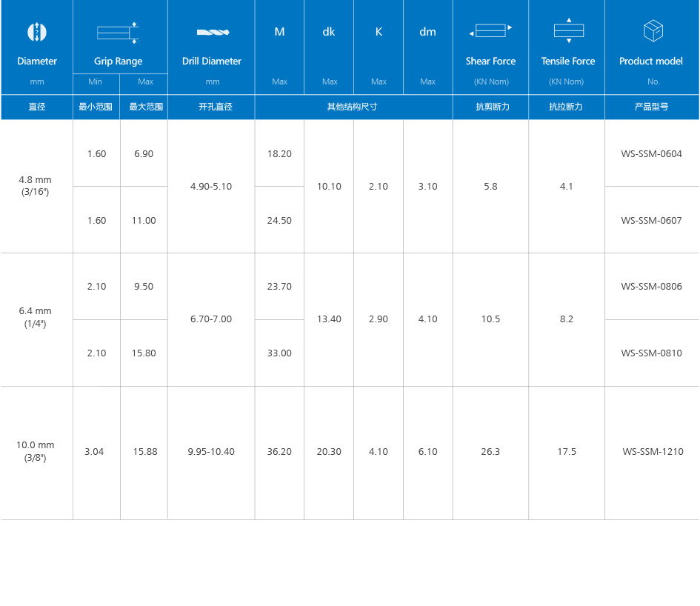Click the Diameter icon in header
The width and height of the screenshot is (700, 606).
[36, 32]
